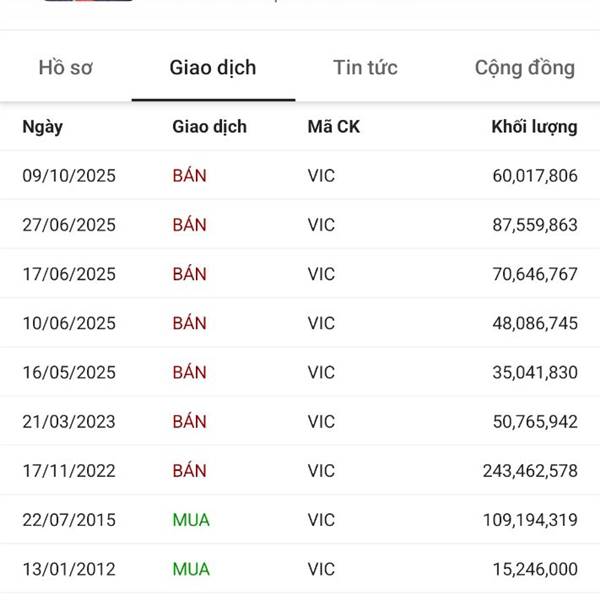Image resolution: width=600 pixels, height=600 pixels.
Task: Click volume 15,246,000
Action: point(535,569)
